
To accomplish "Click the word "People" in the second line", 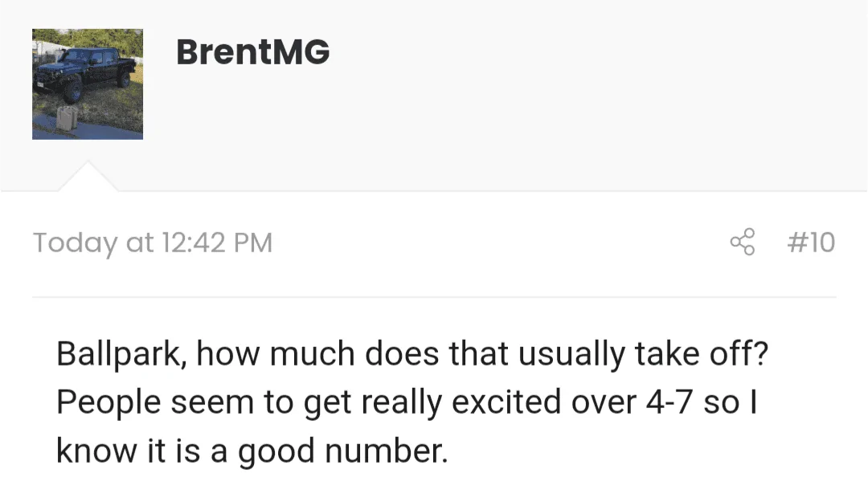I will click(x=108, y=402).
